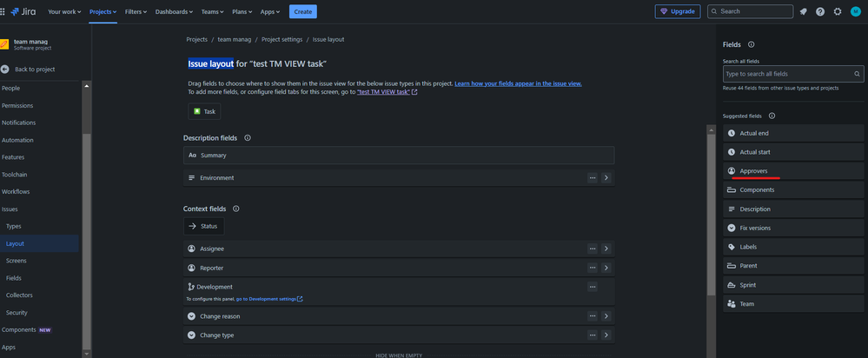This screenshot has height=358, width=868.
Task: Expand the Reporter field chevron
Action: (606, 268)
